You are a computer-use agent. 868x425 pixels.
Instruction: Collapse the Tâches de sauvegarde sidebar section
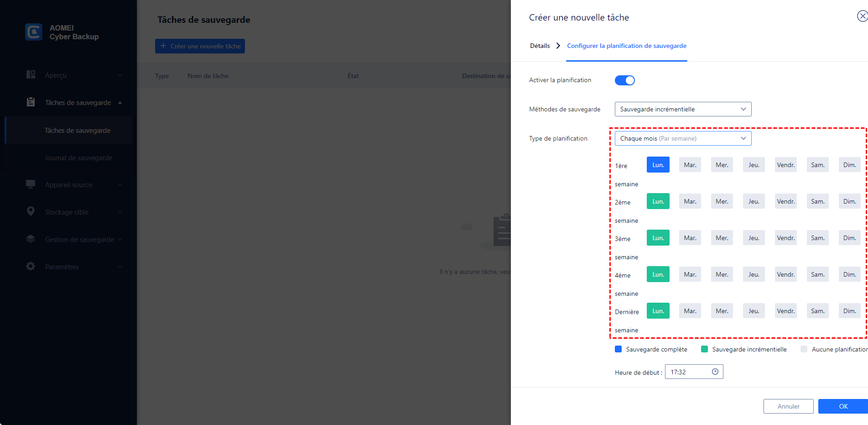pyautogui.click(x=120, y=103)
